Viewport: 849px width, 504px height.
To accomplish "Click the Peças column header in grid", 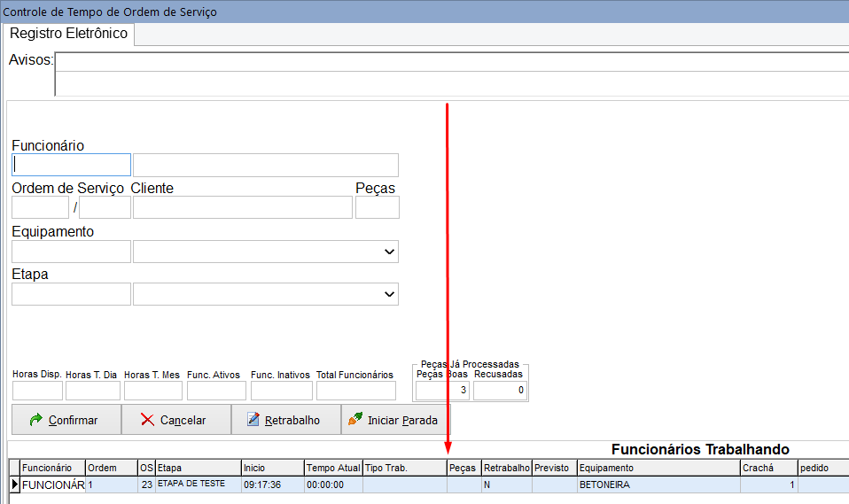I will coord(464,468).
